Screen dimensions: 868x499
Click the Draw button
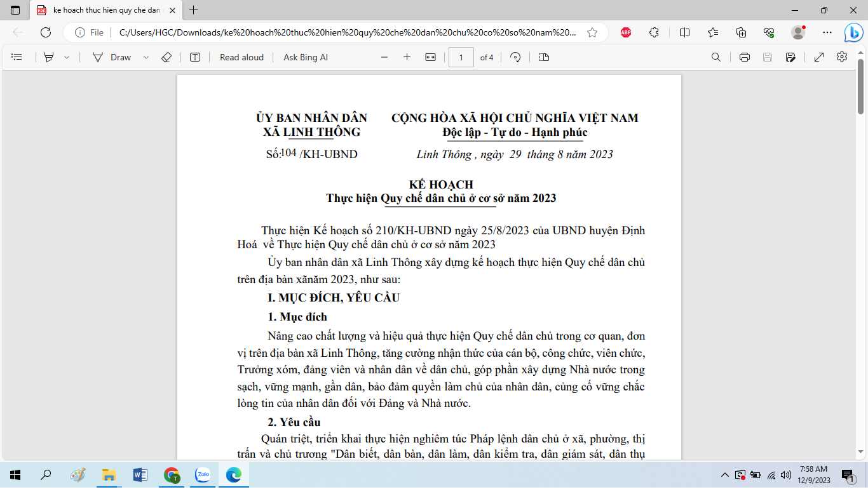pyautogui.click(x=112, y=57)
